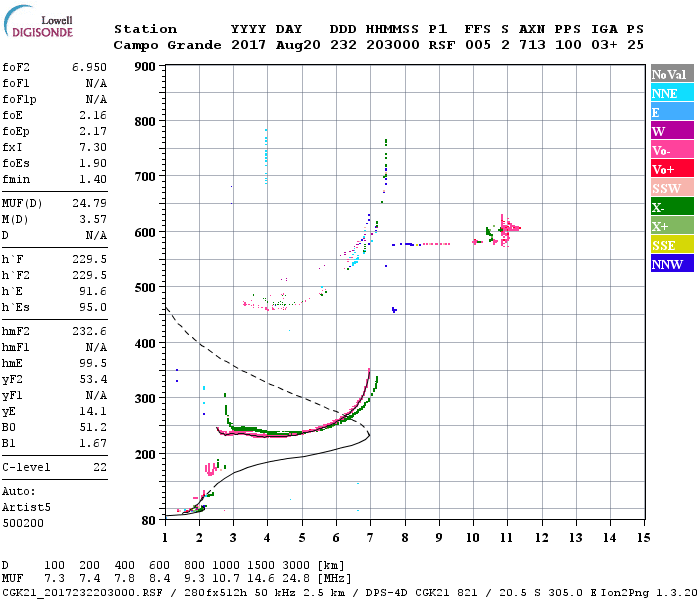Screen dimensions: 700x600
Task: Select the X+ light green legend swatch
Action: [672, 226]
